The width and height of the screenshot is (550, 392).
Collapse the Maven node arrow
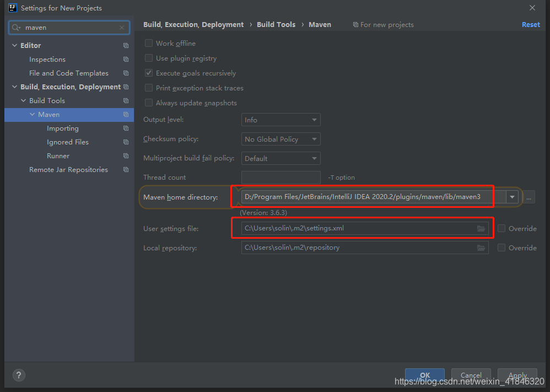coord(33,115)
